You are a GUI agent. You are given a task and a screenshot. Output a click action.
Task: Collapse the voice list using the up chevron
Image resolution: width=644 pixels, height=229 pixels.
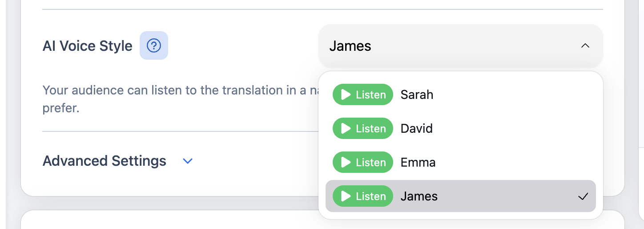point(585,46)
